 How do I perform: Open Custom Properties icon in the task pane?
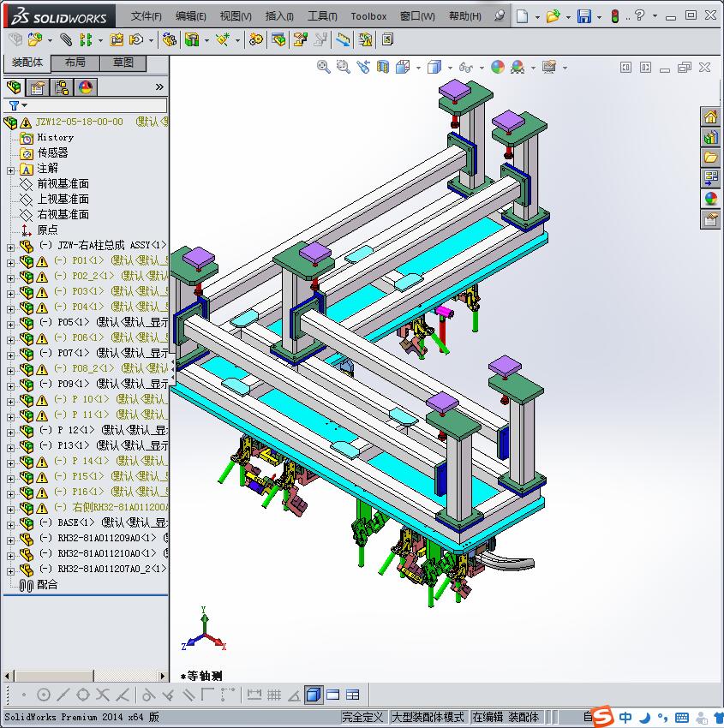710,218
